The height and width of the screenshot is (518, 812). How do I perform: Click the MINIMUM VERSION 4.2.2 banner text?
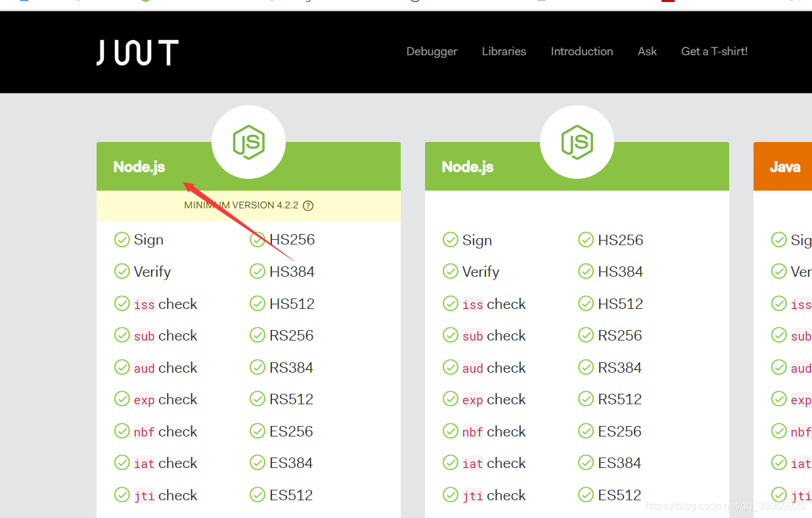pos(241,205)
